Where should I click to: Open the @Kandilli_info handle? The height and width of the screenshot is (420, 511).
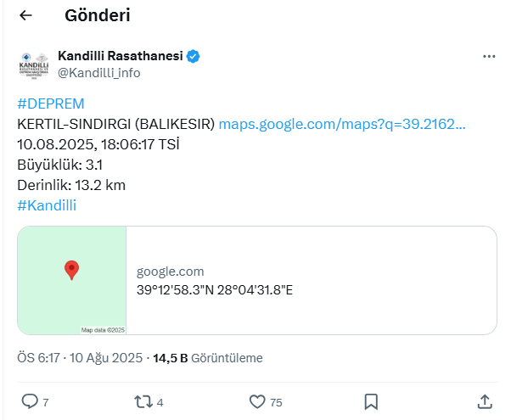(99, 73)
